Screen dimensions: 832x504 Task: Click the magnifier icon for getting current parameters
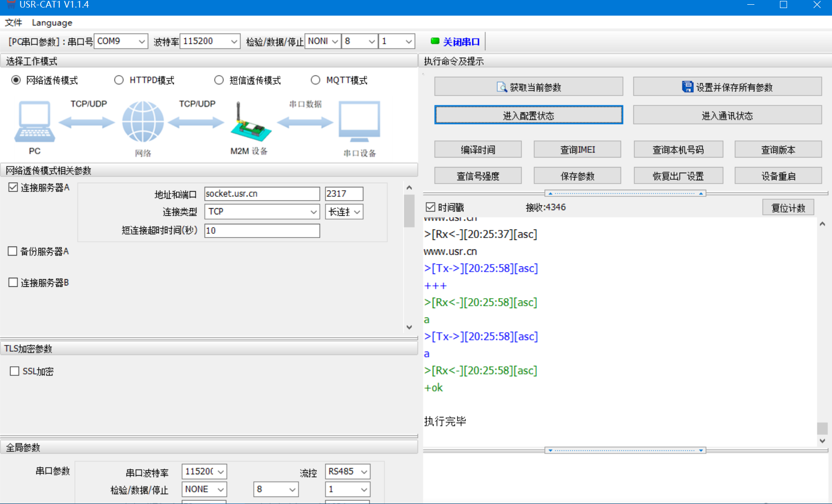(501, 87)
